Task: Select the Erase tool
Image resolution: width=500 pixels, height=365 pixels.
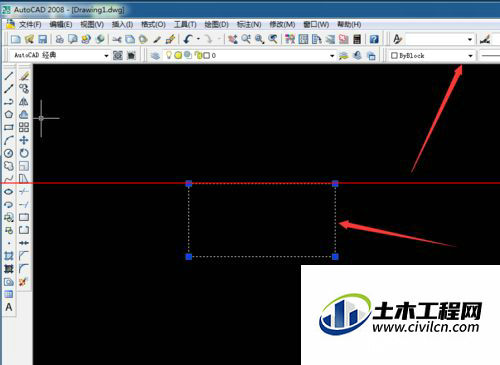Action: [x=24, y=76]
